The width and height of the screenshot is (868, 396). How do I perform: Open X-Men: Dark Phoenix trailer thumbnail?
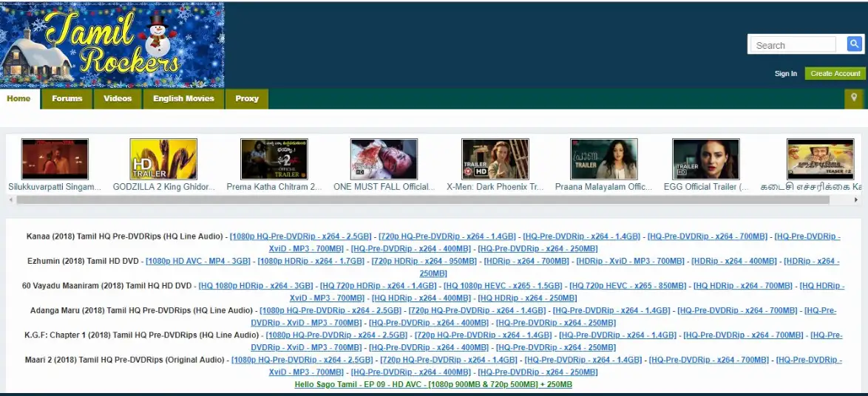point(495,159)
